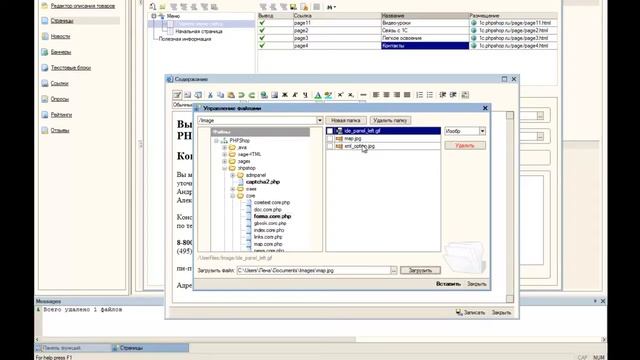Click the copy icon in editor toolbar
640x360 pixels.
(x=220, y=95)
